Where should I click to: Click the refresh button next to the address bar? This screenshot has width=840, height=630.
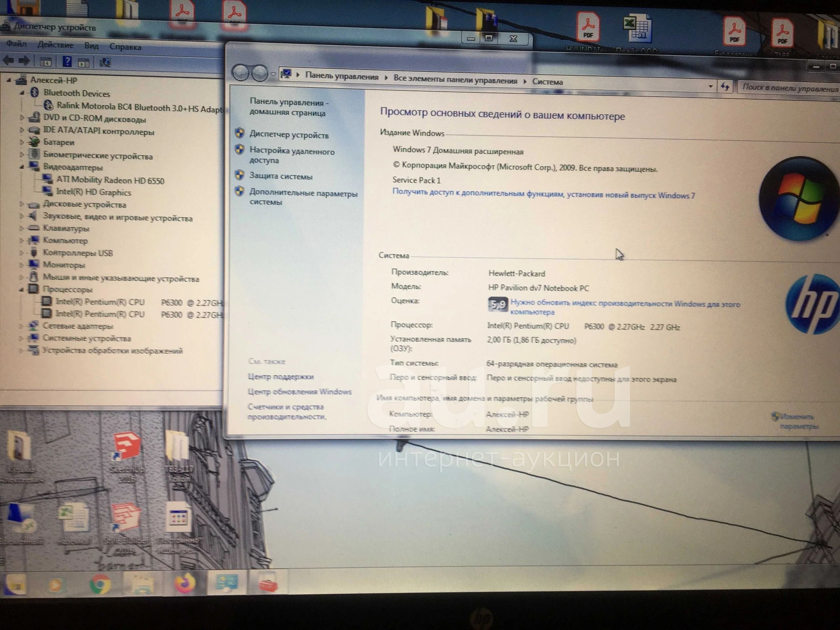(x=725, y=87)
